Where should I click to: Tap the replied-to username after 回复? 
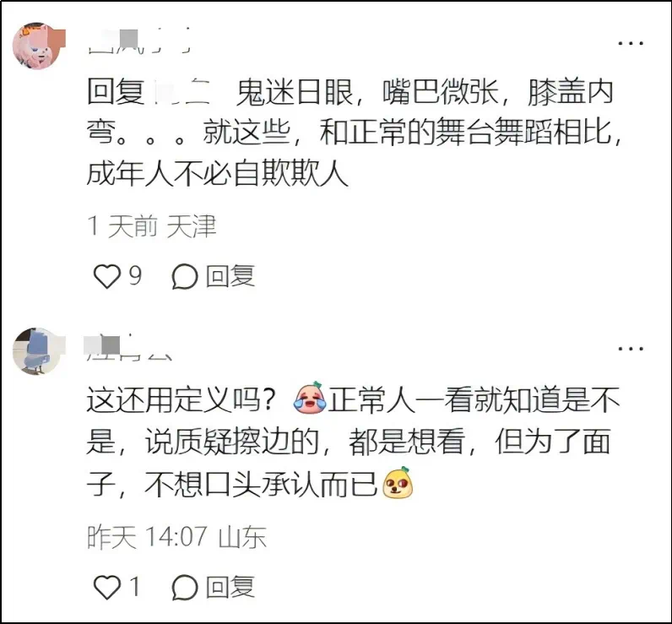(182, 92)
